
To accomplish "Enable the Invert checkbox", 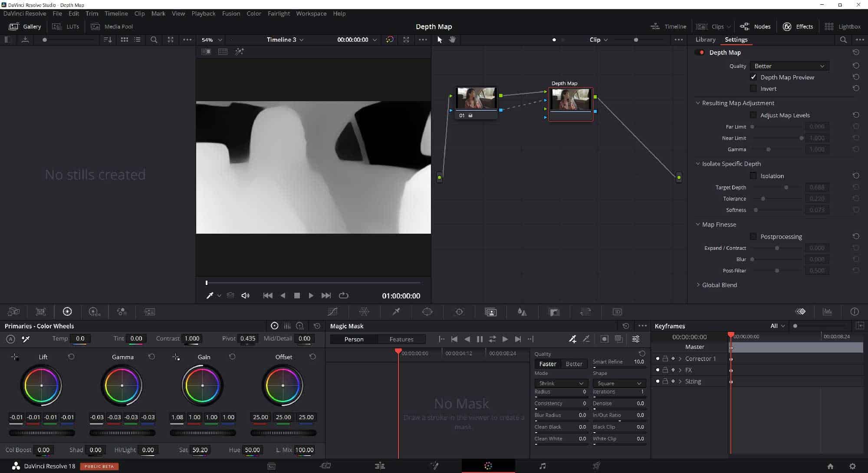I will 753,89.
